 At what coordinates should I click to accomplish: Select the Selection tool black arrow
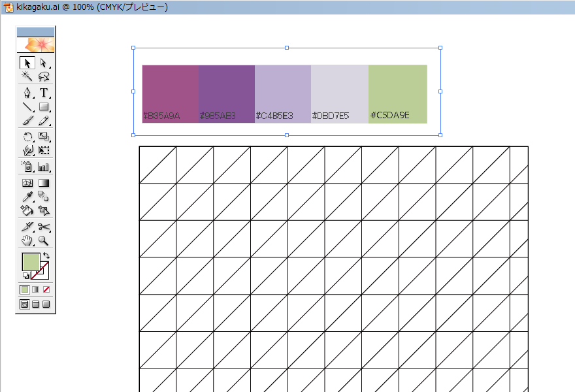click(27, 63)
